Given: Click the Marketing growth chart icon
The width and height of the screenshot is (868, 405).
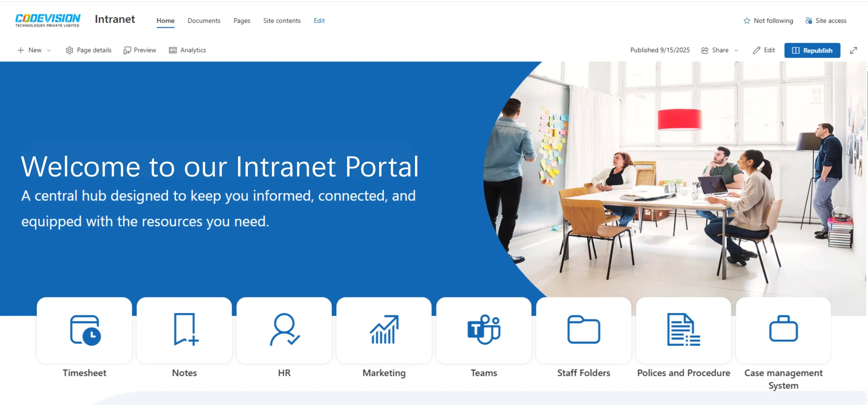Looking at the screenshot, I should 384,330.
